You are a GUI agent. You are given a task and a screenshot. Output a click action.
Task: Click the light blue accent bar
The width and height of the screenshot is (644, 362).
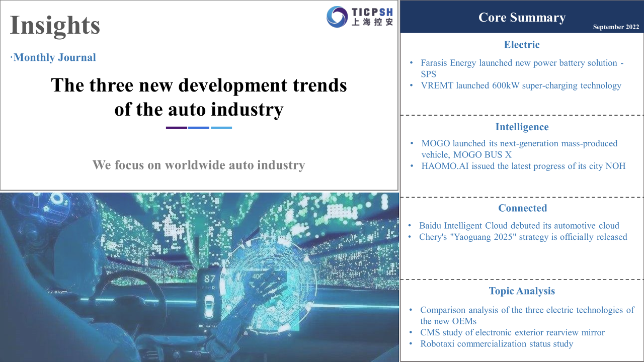pyautogui.click(x=221, y=128)
